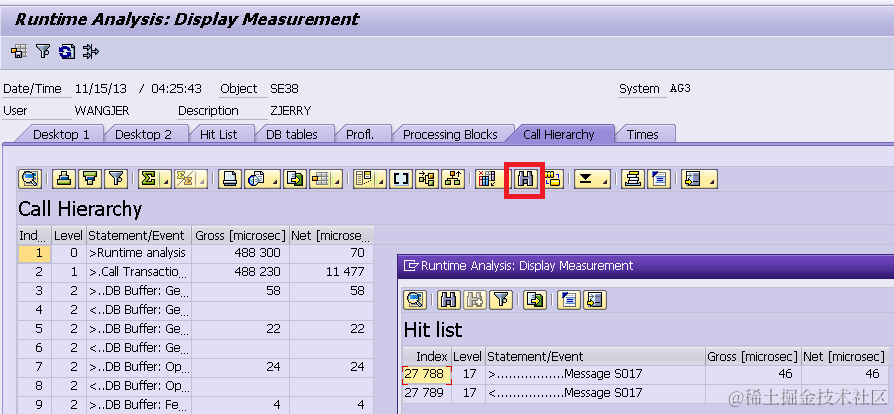Click the last toolbar icon with yellow arrow in Hit list popup
894x414 pixels.
595,299
